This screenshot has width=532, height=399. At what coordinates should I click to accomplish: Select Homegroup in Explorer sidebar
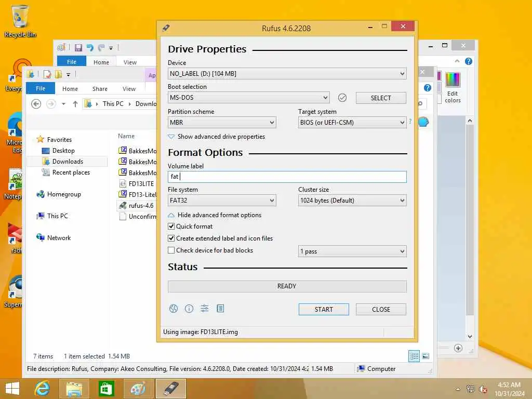click(x=64, y=194)
